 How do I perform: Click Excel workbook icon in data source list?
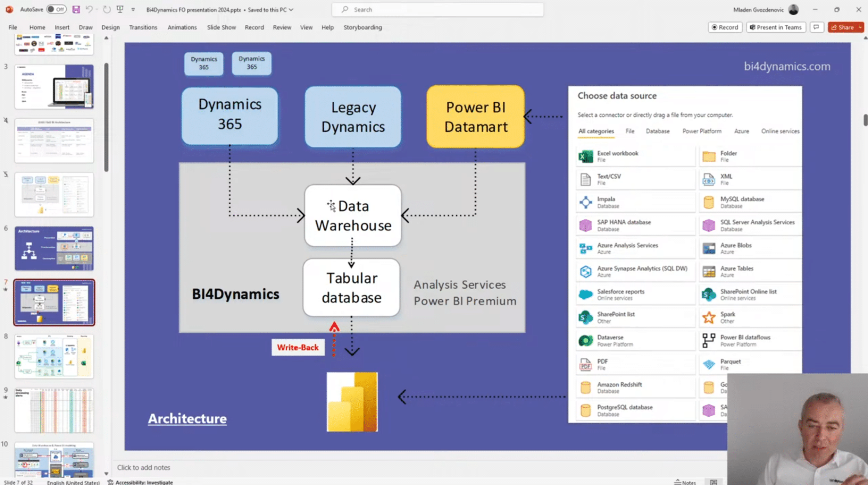pyautogui.click(x=586, y=156)
